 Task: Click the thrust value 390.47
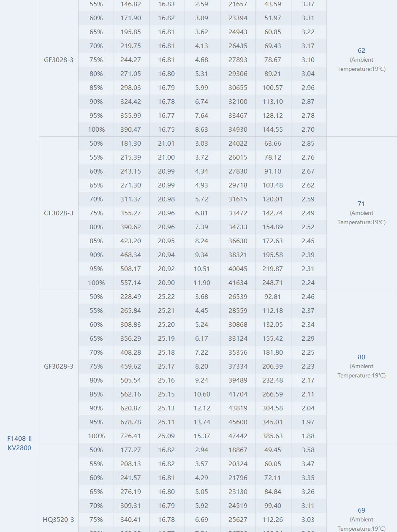click(131, 129)
